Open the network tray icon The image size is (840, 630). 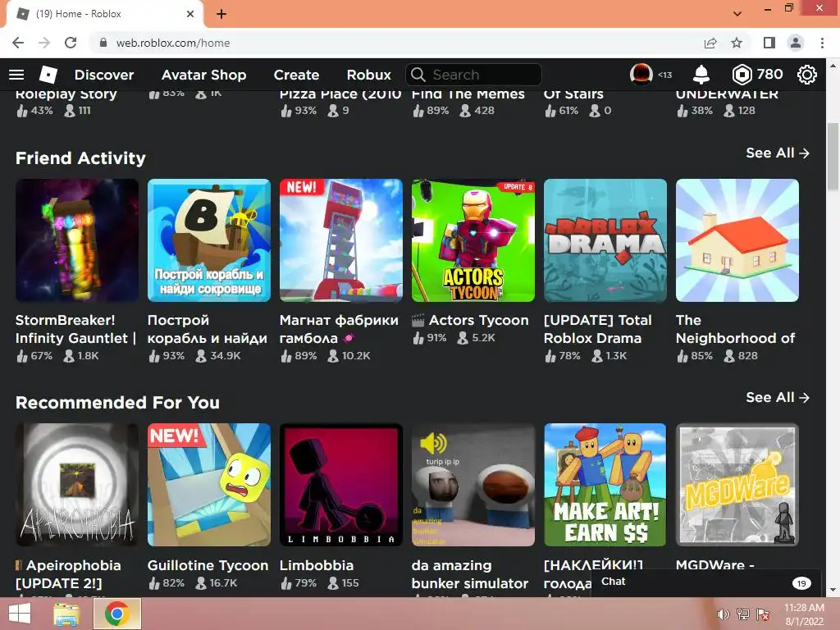[x=742, y=614]
